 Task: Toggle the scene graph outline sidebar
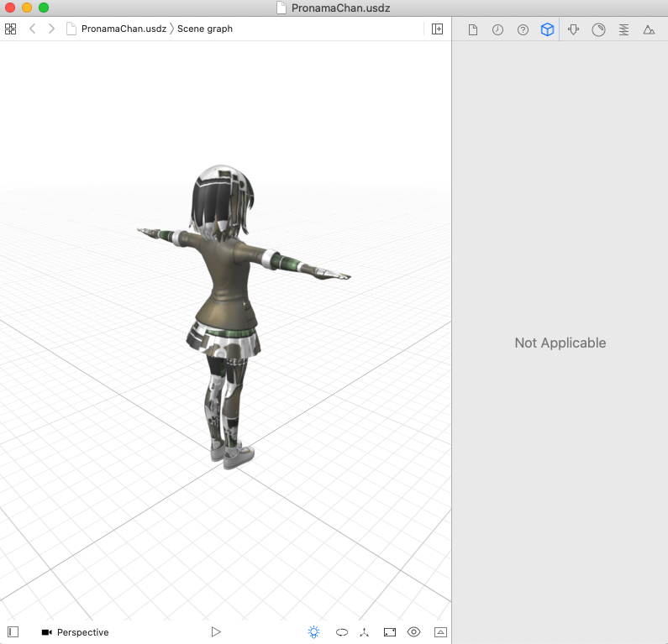pyautogui.click(x=13, y=632)
